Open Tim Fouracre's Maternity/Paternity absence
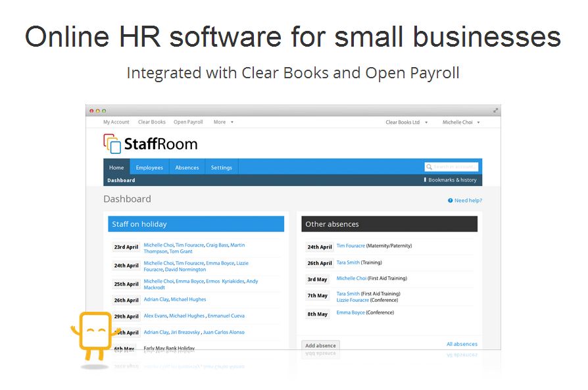The image size is (588, 390). click(x=351, y=246)
